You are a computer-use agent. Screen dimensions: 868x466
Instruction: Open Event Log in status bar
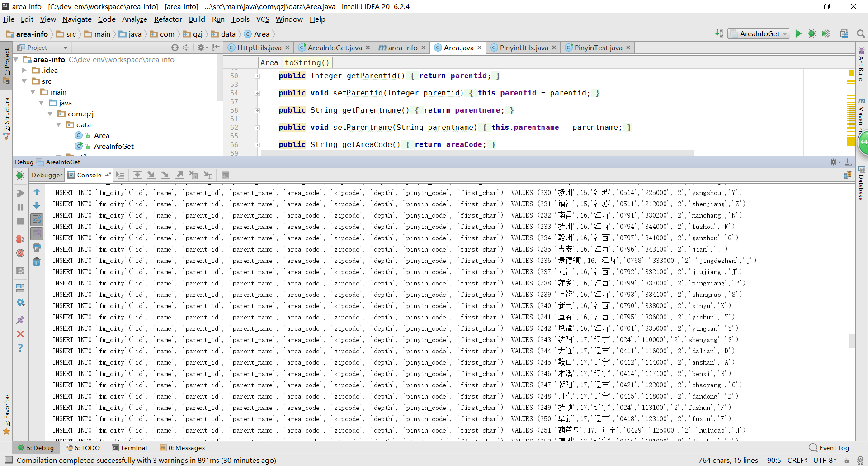coord(829,448)
